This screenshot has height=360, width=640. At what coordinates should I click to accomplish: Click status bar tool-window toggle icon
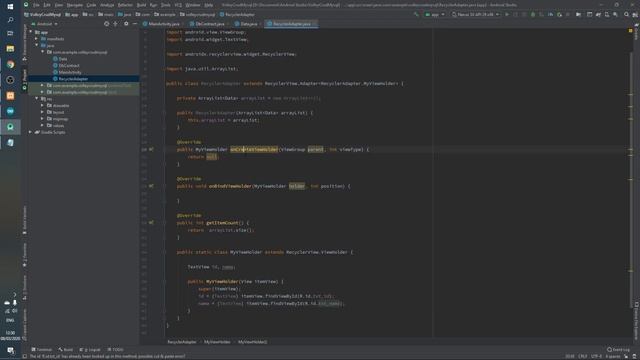tap(24, 356)
